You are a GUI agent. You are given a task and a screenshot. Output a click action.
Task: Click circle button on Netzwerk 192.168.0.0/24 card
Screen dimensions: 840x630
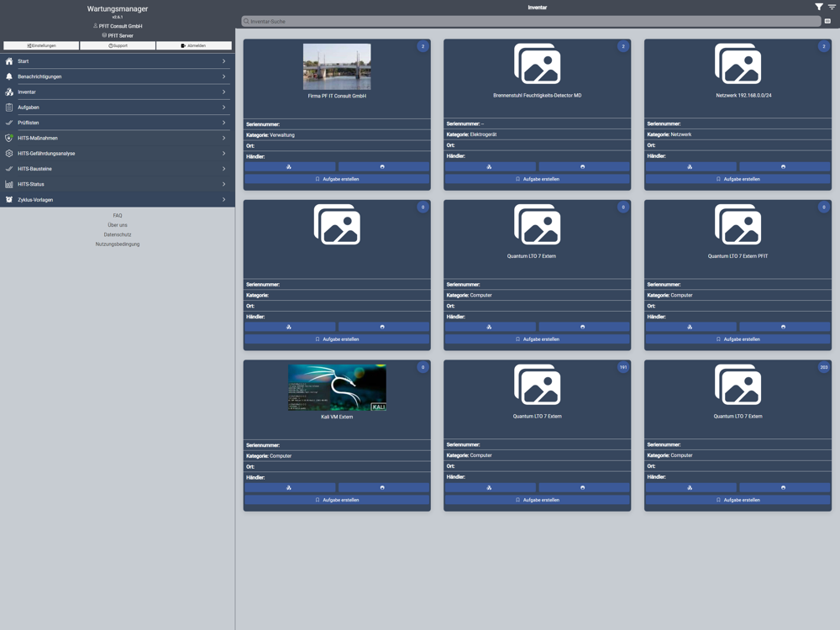[x=785, y=167]
